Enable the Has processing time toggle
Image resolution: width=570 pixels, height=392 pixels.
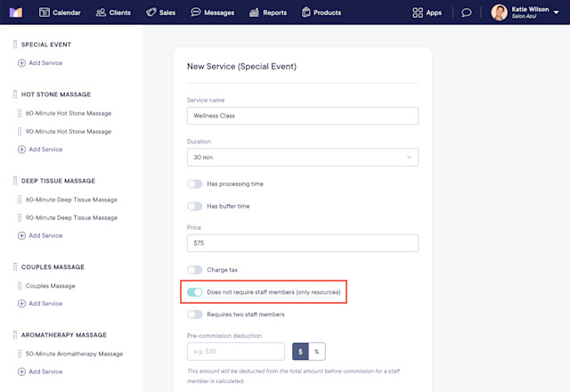coord(195,184)
